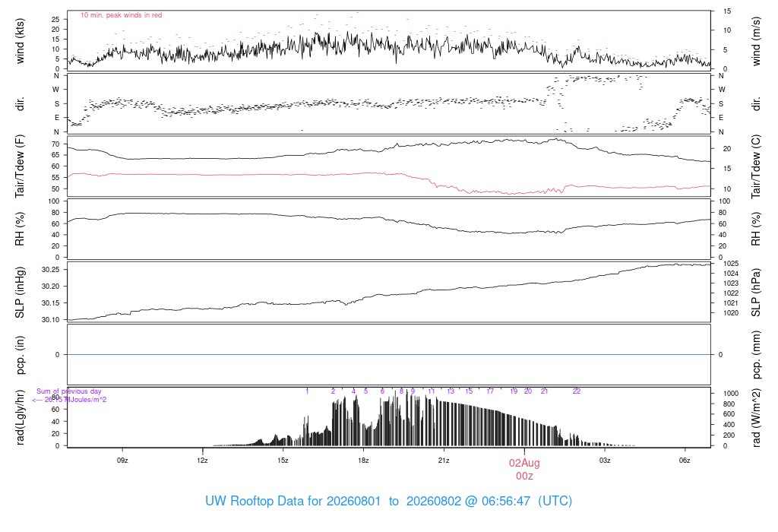This screenshot has width=778, height=532.
Task: Click the 12z time axis label
Action: (202, 461)
